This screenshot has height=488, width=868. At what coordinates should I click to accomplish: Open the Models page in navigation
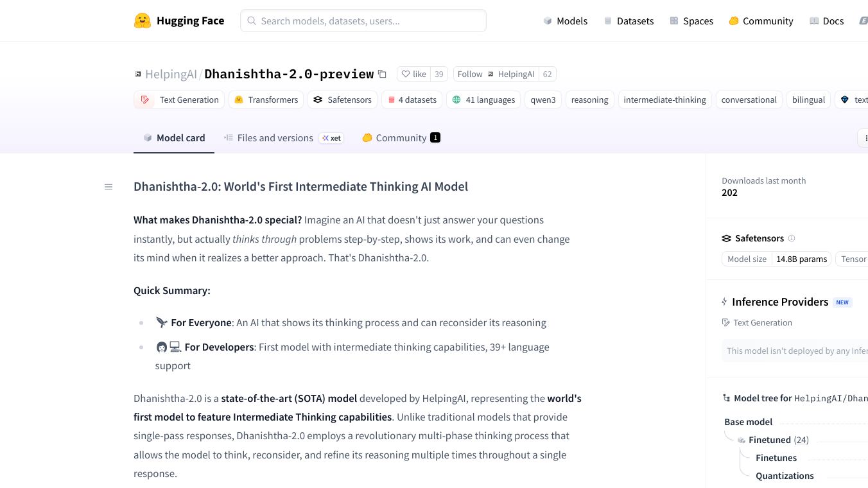coord(565,21)
